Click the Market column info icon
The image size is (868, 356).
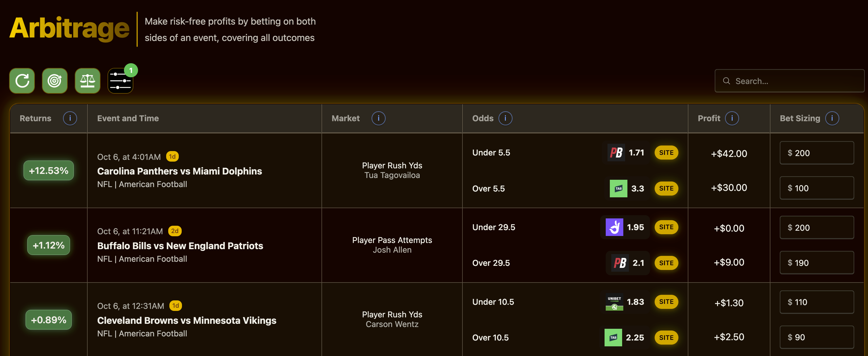coord(378,119)
